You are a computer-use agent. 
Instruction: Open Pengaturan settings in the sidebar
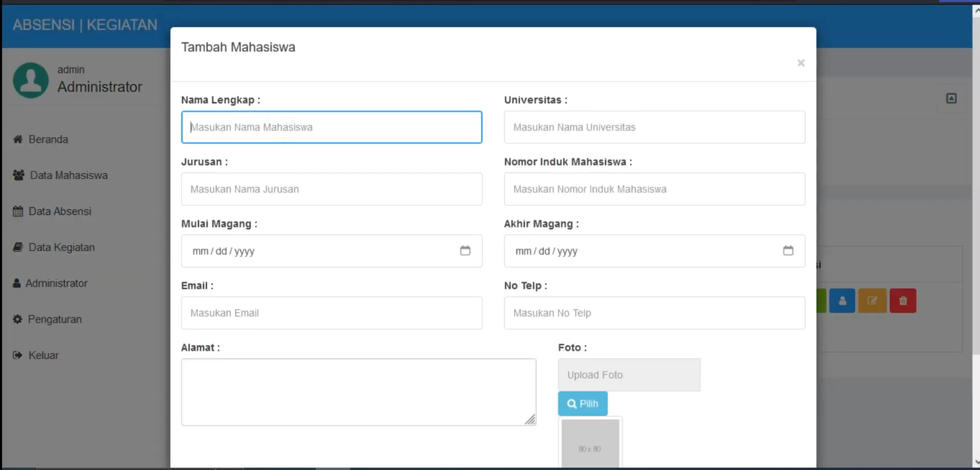pos(47,319)
